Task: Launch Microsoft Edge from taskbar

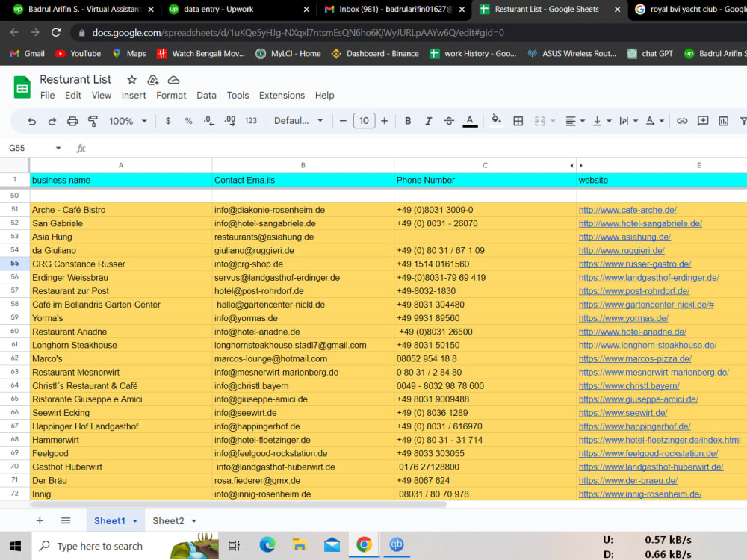Action: click(267, 545)
